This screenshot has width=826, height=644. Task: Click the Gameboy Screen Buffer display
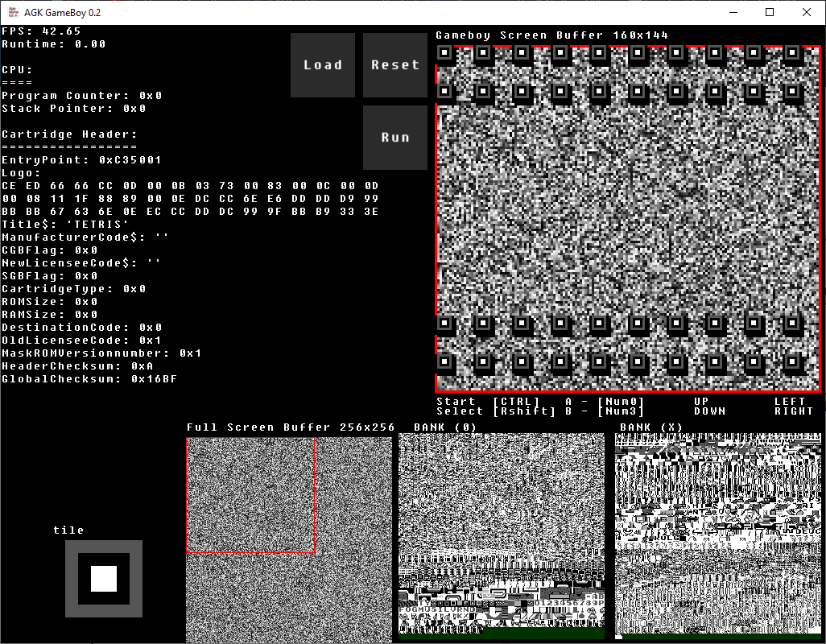[x=628, y=218]
